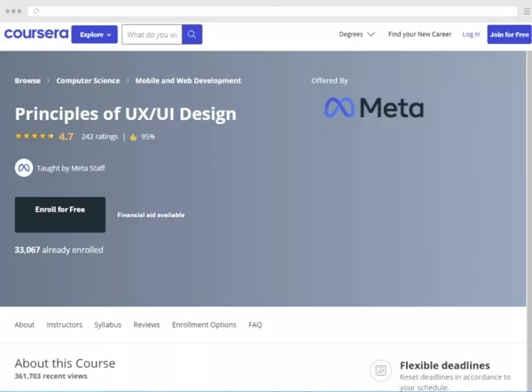
Task: Click the Principles of UX/UI Design title
Action: point(125,114)
